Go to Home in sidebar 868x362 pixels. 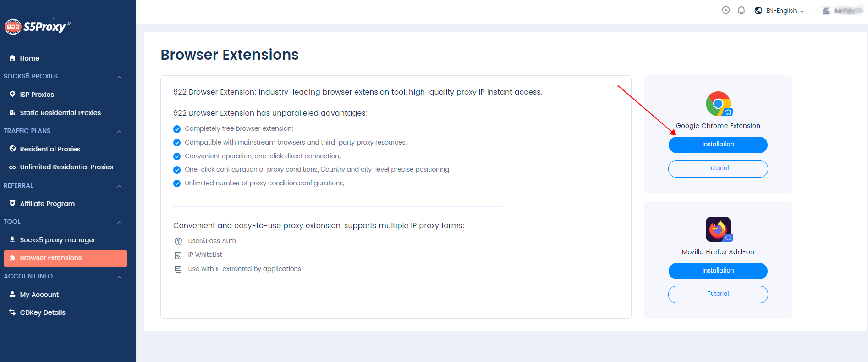click(29, 58)
